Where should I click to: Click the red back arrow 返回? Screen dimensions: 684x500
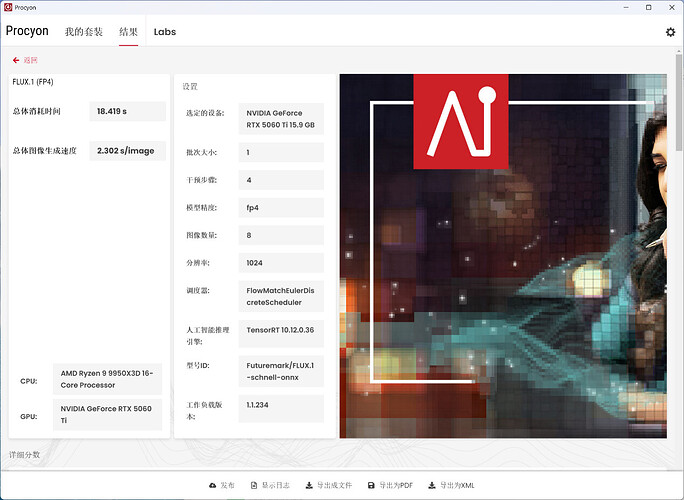[24, 60]
